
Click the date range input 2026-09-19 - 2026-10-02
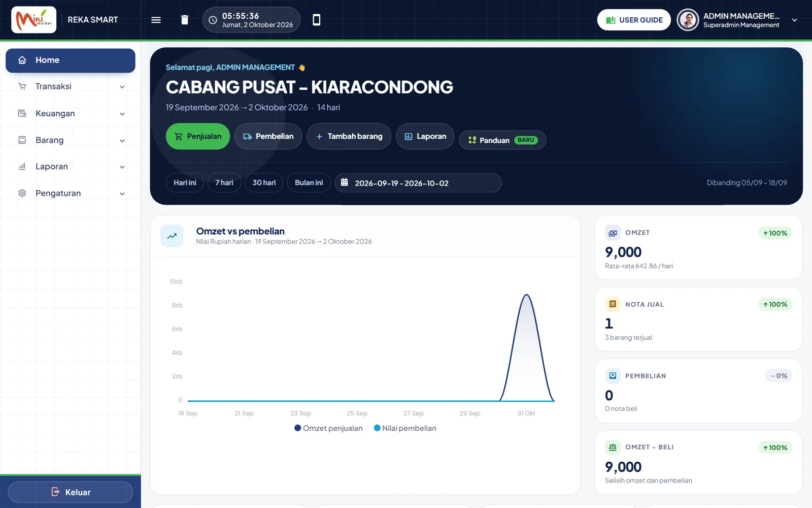pos(418,183)
